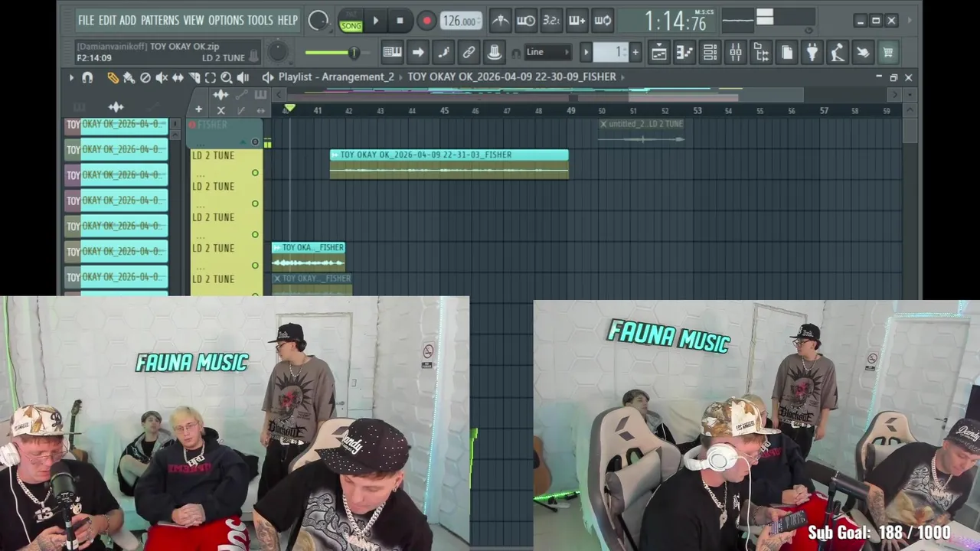The image size is (980, 551).
Task: Click the multilink controllers icon
Action: (x=494, y=52)
